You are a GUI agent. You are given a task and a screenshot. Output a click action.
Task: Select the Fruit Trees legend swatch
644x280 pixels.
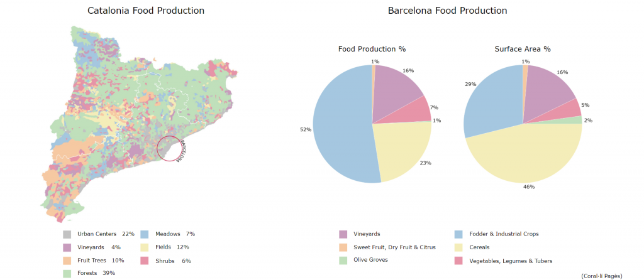pyautogui.click(x=67, y=261)
